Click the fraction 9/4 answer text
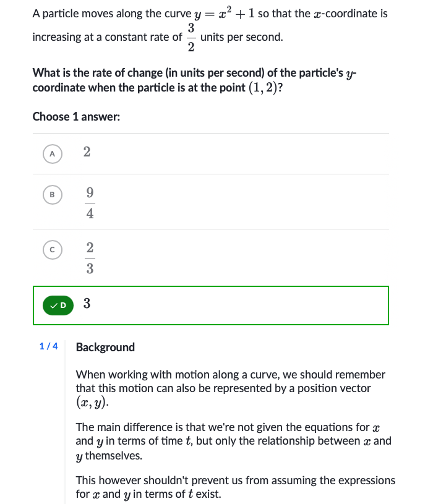 click(90, 203)
